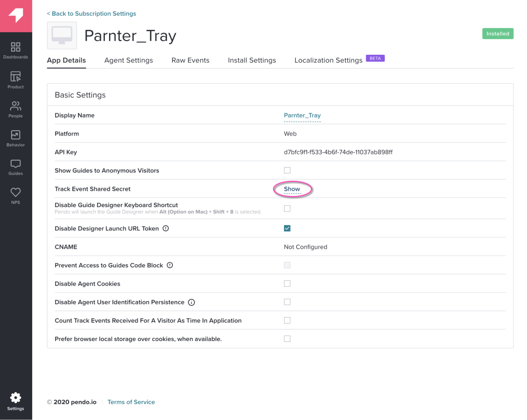Edit the Parnter_Tray display name value

tap(302, 115)
